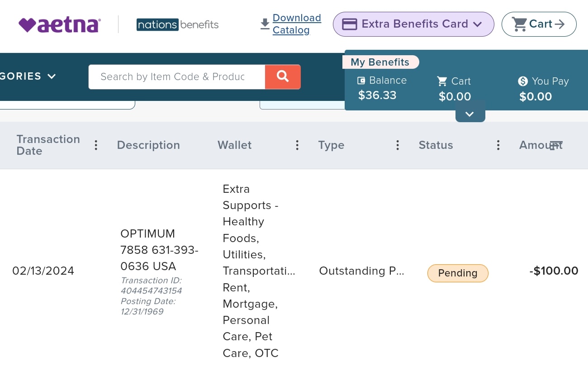Click the Pending status badge
The width and height of the screenshot is (588, 371).
point(458,273)
